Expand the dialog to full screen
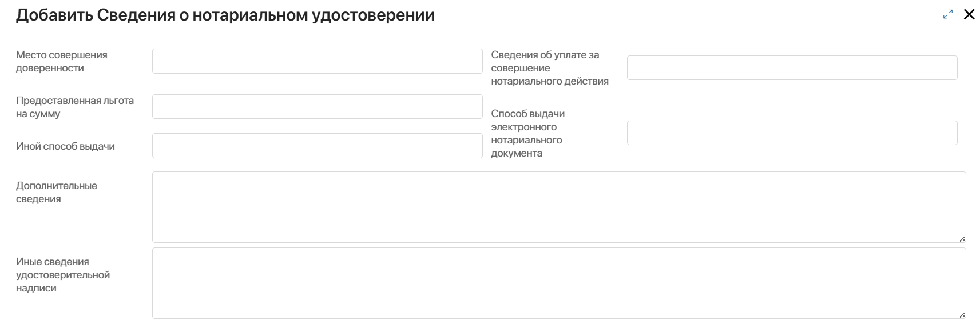Screen dimensions: 980x324 [x=948, y=14]
